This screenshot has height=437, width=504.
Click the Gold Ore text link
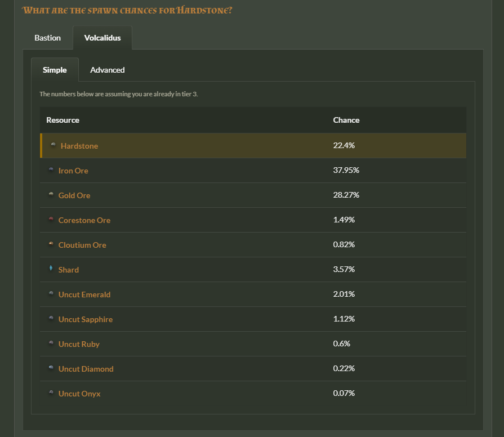(x=74, y=195)
